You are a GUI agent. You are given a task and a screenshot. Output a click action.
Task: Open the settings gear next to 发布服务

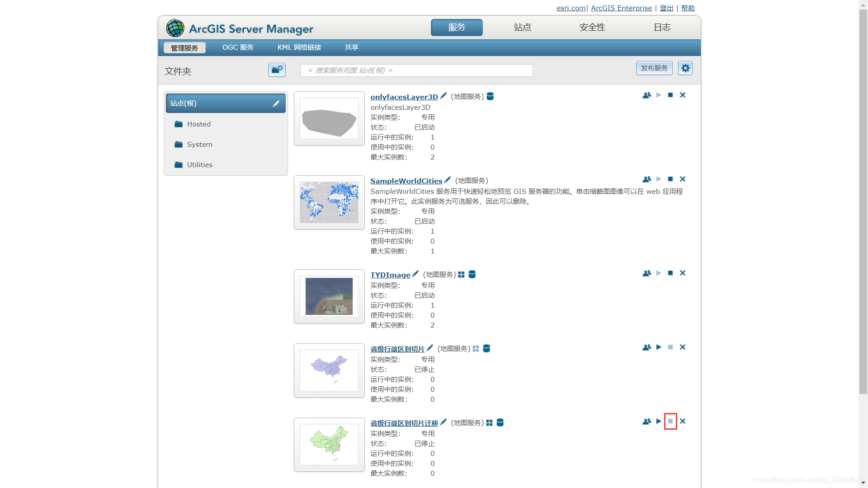pos(685,68)
